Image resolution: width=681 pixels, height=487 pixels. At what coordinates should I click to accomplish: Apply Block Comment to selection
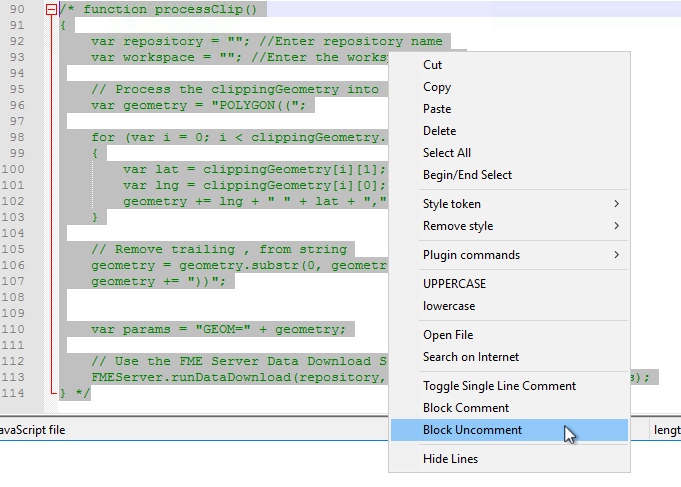[466, 408]
